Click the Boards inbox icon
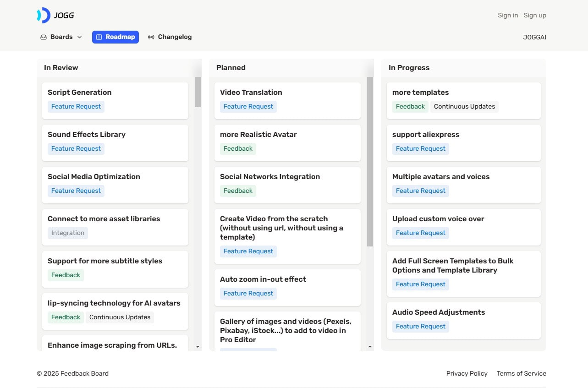The height and width of the screenshot is (388, 588). [44, 37]
